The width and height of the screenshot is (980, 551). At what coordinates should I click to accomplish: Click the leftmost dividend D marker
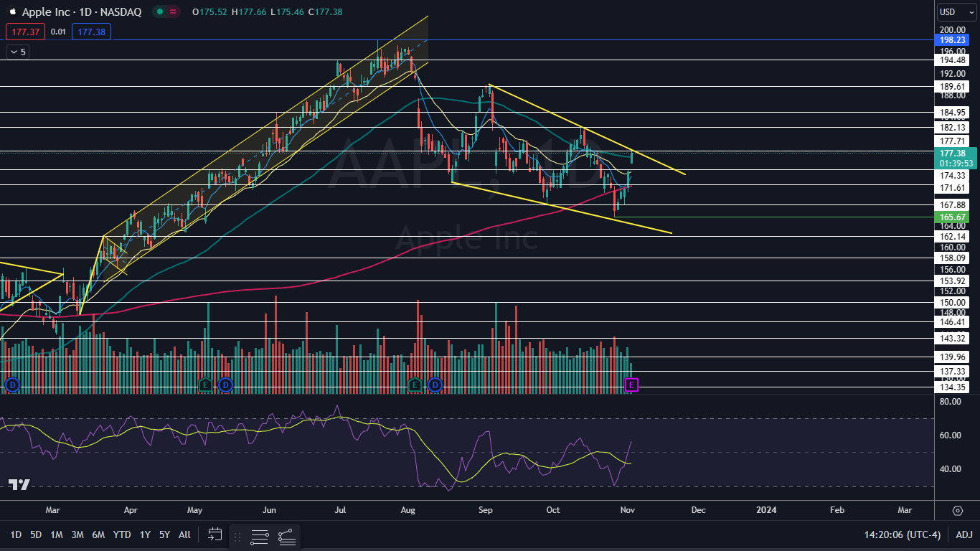11,385
